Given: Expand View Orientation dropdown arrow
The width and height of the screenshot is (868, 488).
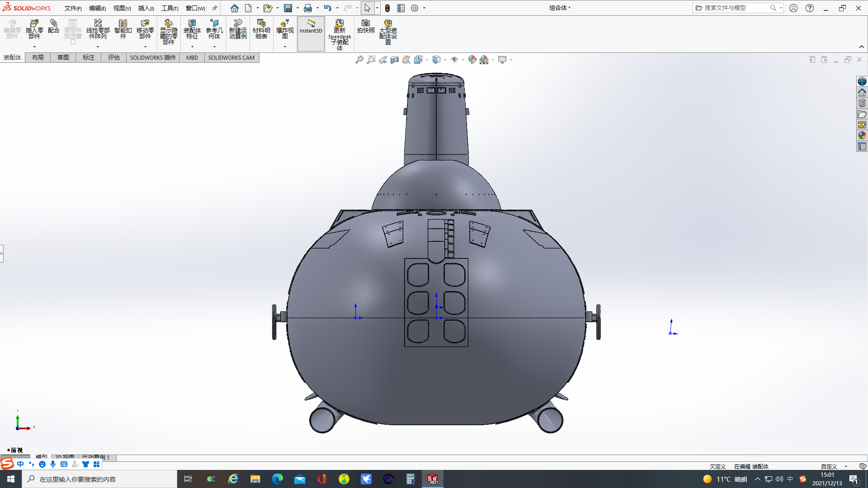Looking at the screenshot, I should click(x=427, y=60).
